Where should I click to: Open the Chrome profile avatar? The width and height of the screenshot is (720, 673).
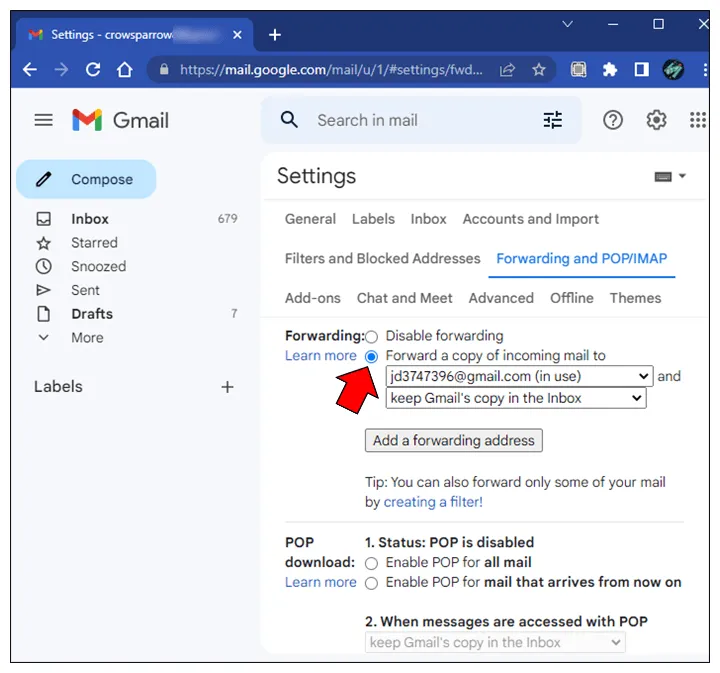[x=673, y=70]
